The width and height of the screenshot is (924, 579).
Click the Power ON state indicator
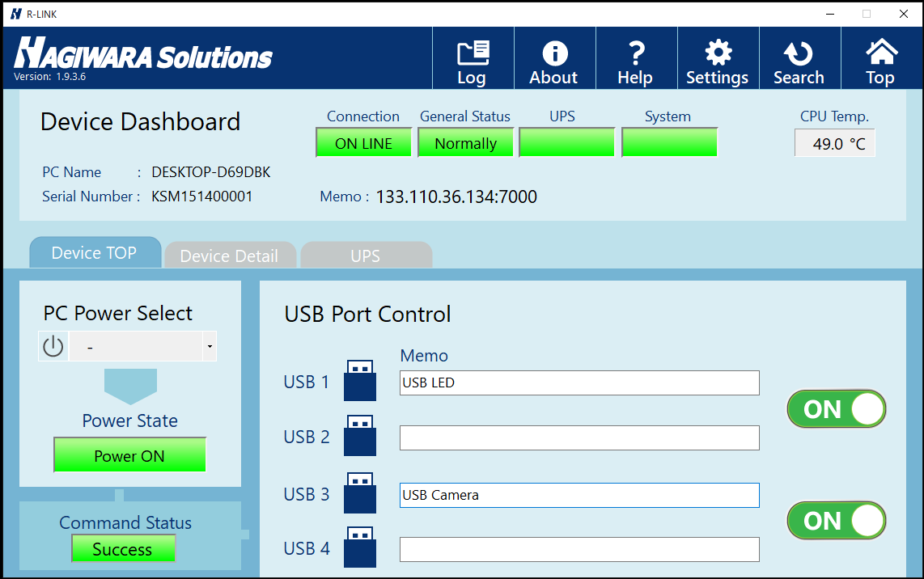(x=129, y=455)
